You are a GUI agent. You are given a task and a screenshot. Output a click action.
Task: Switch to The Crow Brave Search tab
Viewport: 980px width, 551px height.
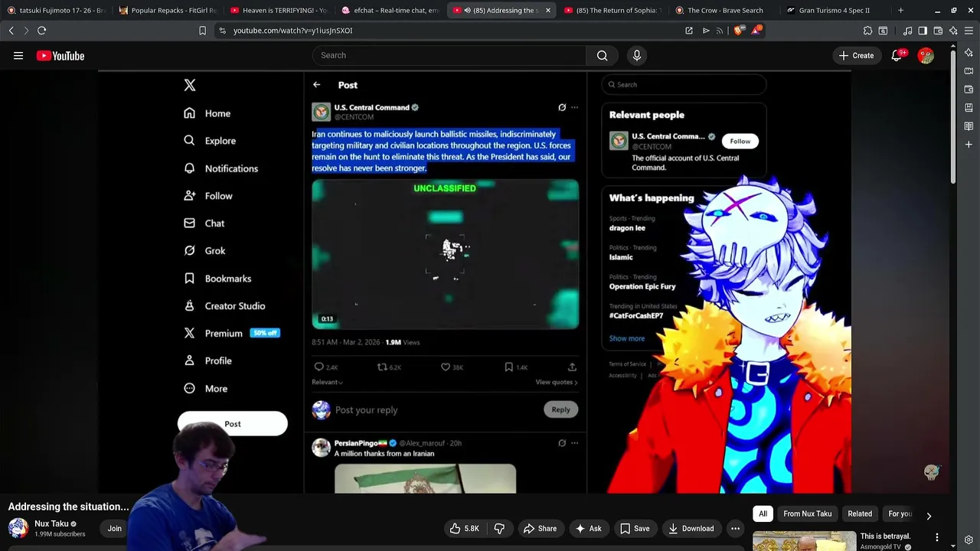click(x=724, y=11)
